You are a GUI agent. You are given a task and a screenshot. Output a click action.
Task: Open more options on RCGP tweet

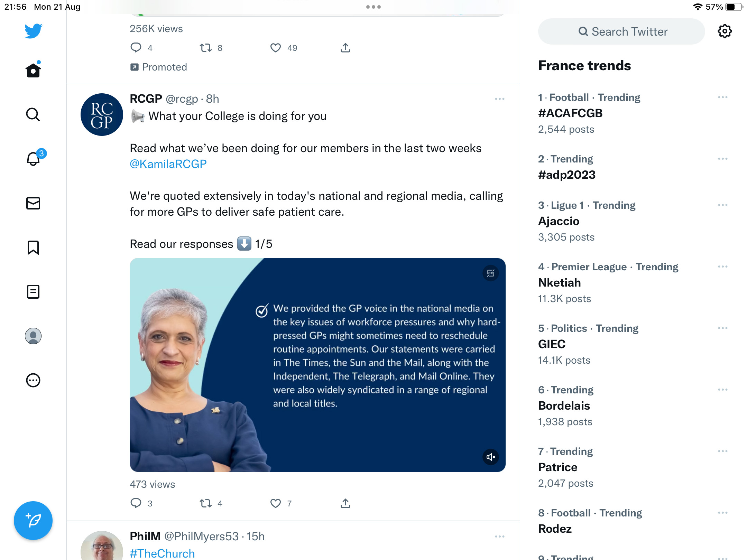(500, 99)
